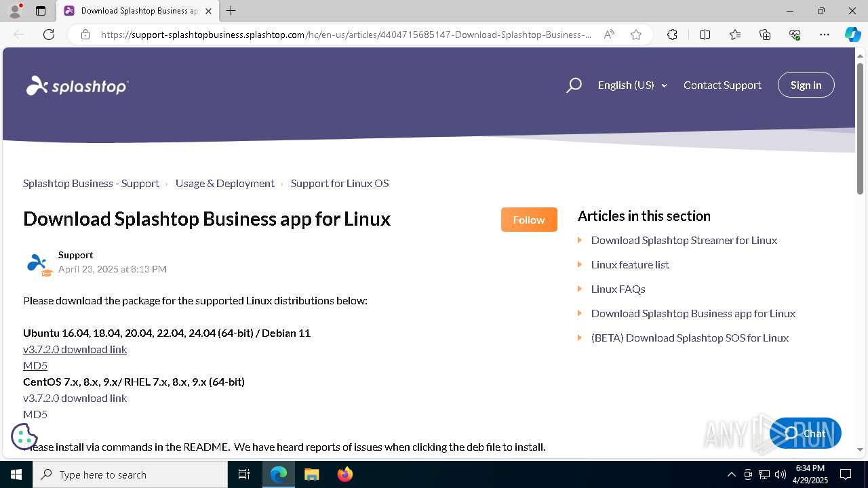
Task: Open Contact Support link
Action: pos(722,85)
